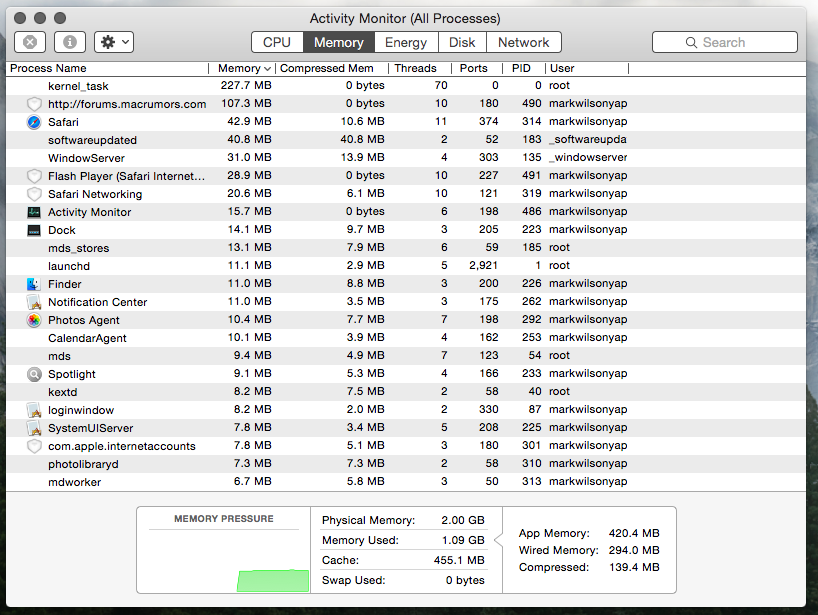Click the Compressed 139.4 MB entry
Screen dimensions: 818x615
point(589,567)
